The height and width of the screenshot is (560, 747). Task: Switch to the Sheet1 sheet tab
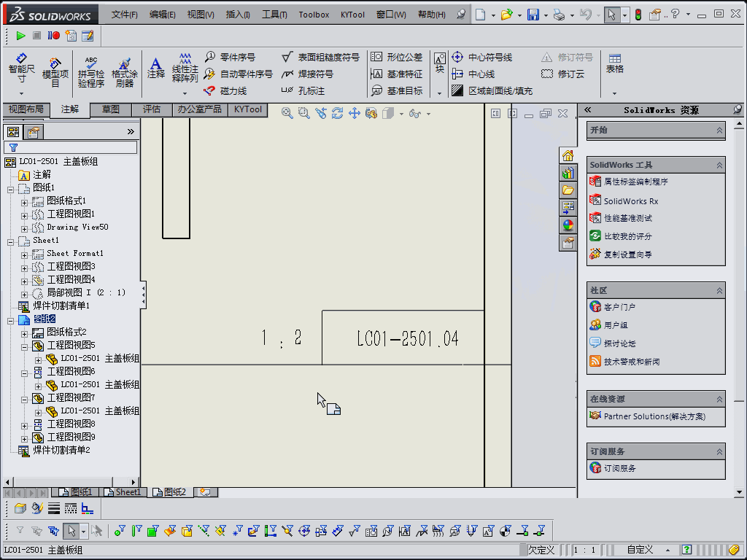(123, 492)
